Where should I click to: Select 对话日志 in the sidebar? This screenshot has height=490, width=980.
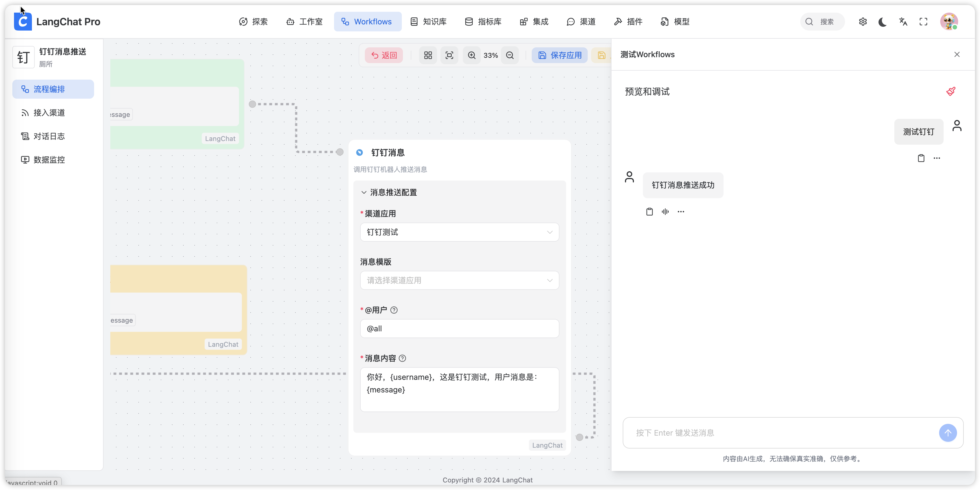coord(49,136)
